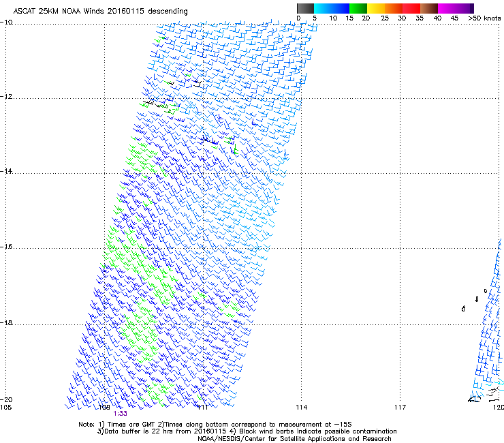The image size is (504, 443).
Task: Pick the yellow 20-25 knots legend color
Action: (376, 8)
